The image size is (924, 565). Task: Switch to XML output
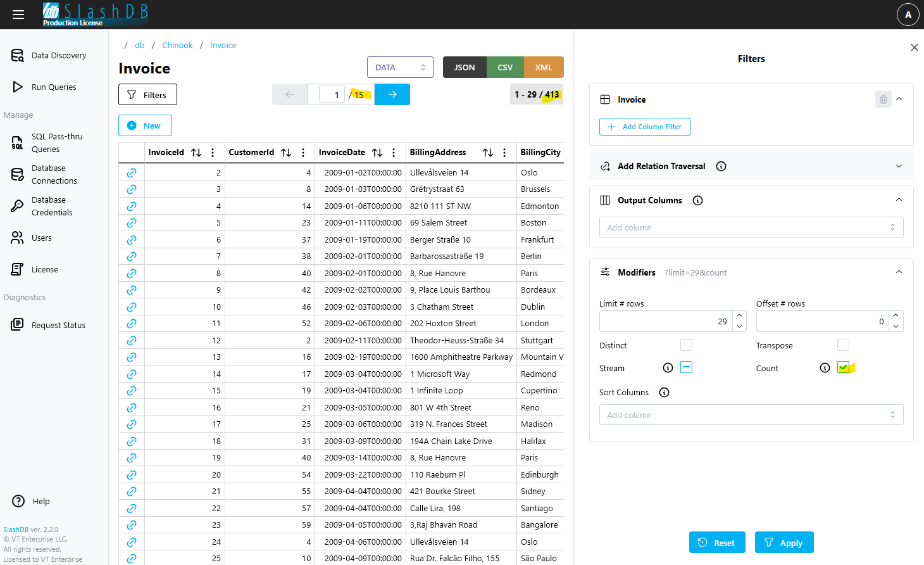click(544, 67)
